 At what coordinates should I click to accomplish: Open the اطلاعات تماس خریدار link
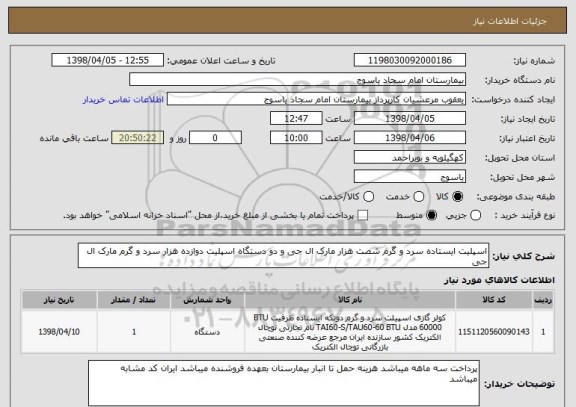pos(123,100)
